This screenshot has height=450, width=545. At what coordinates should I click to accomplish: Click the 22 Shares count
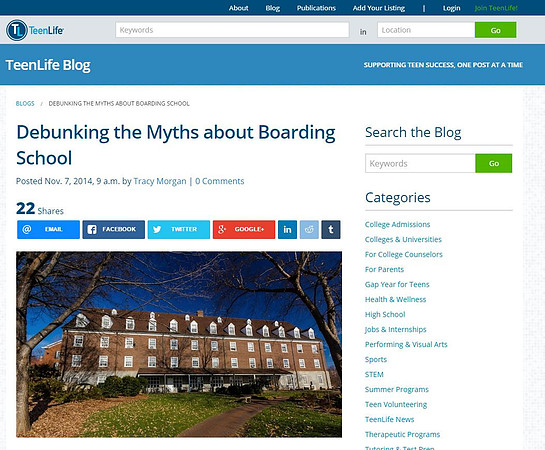point(40,208)
